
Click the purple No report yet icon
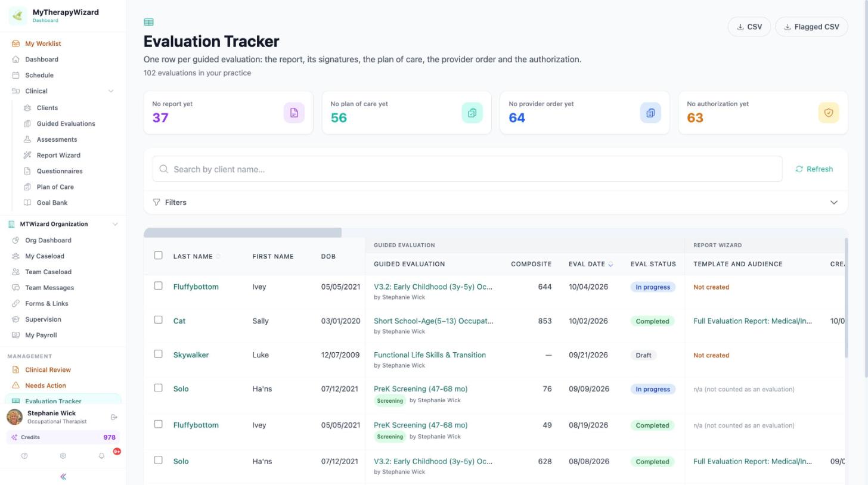point(294,113)
